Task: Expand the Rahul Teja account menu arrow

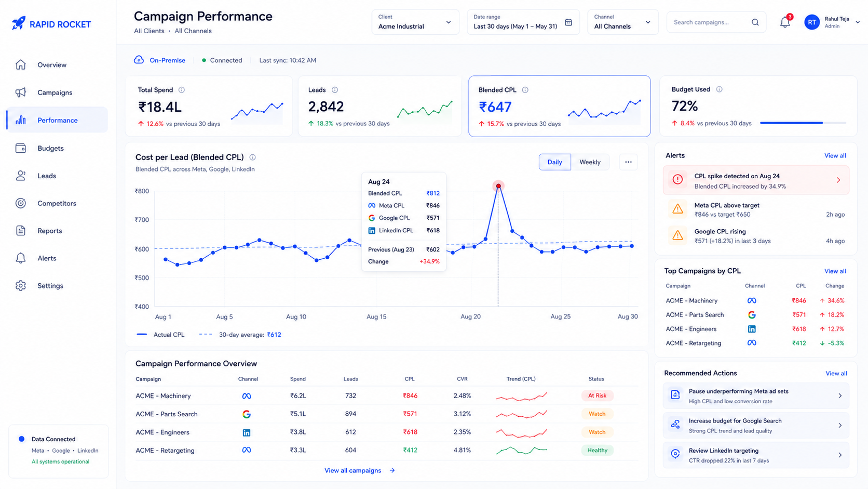Action: pos(858,22)
